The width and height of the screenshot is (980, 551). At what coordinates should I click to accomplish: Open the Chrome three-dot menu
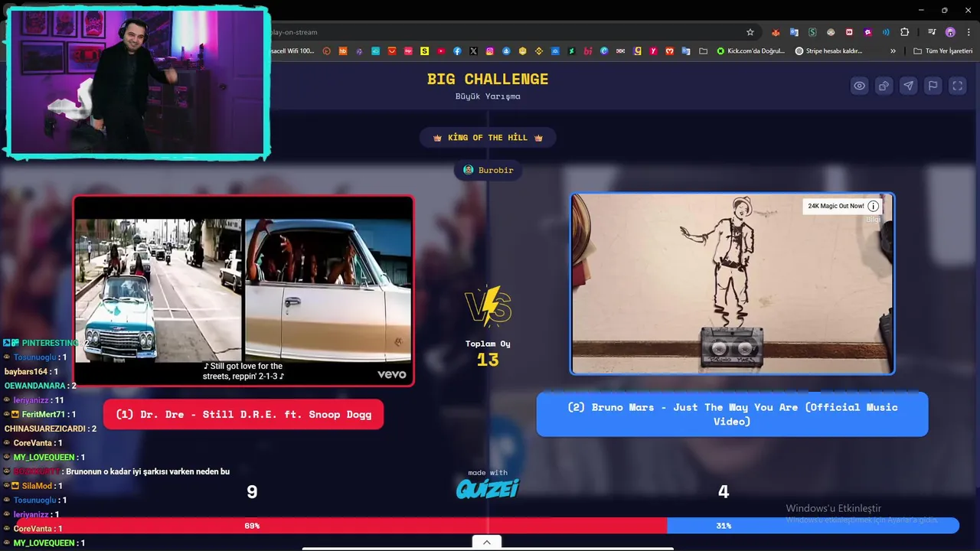coord(968,32)
